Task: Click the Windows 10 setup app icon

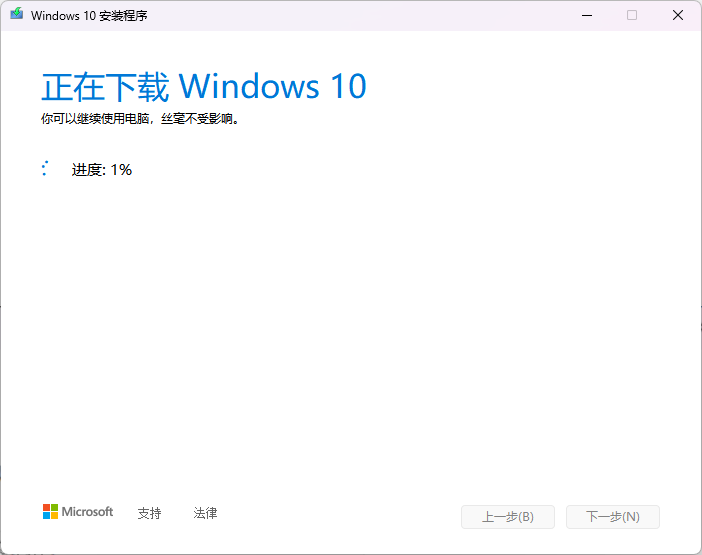Action: 17,14
